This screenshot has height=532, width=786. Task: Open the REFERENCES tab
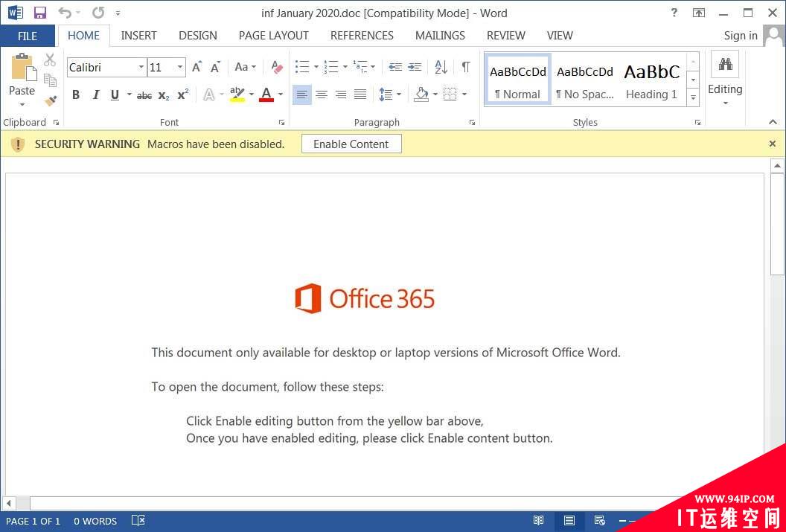pyautogui.click(x=362, y=36)
